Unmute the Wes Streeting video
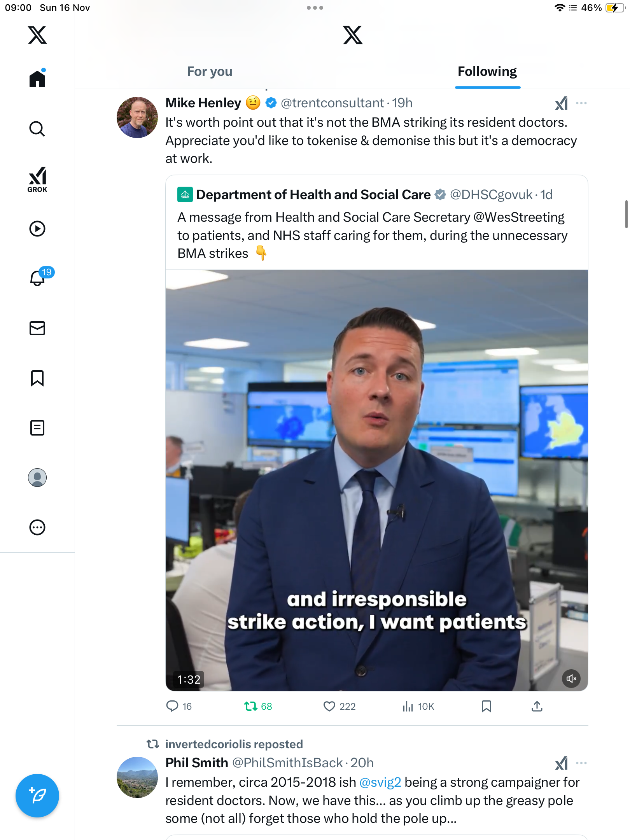 click(571, 679)
